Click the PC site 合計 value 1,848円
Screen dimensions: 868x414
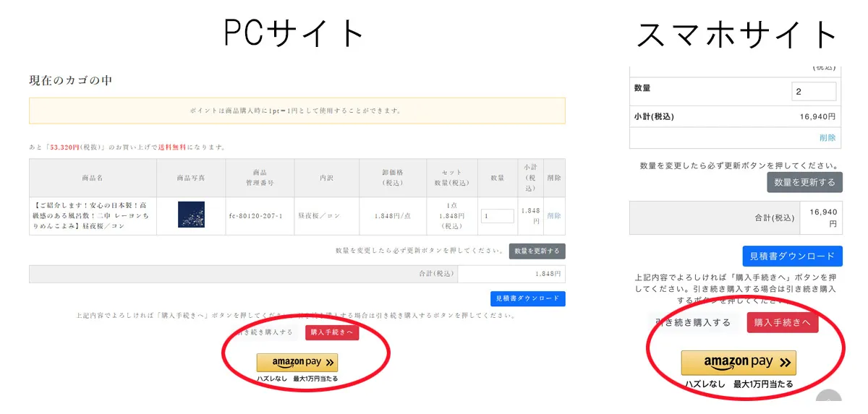click(x=548, y=274)
